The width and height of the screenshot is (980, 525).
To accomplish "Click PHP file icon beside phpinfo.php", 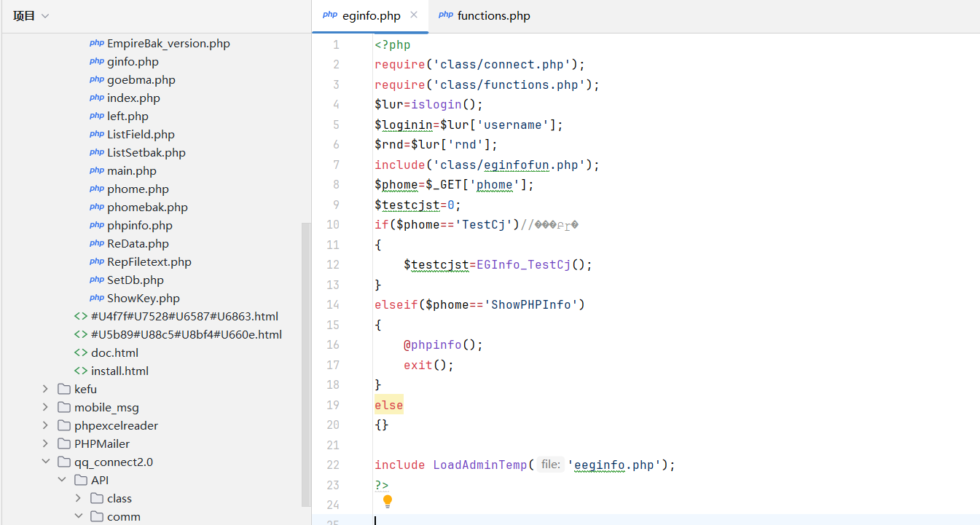I will tap(97, 226).
